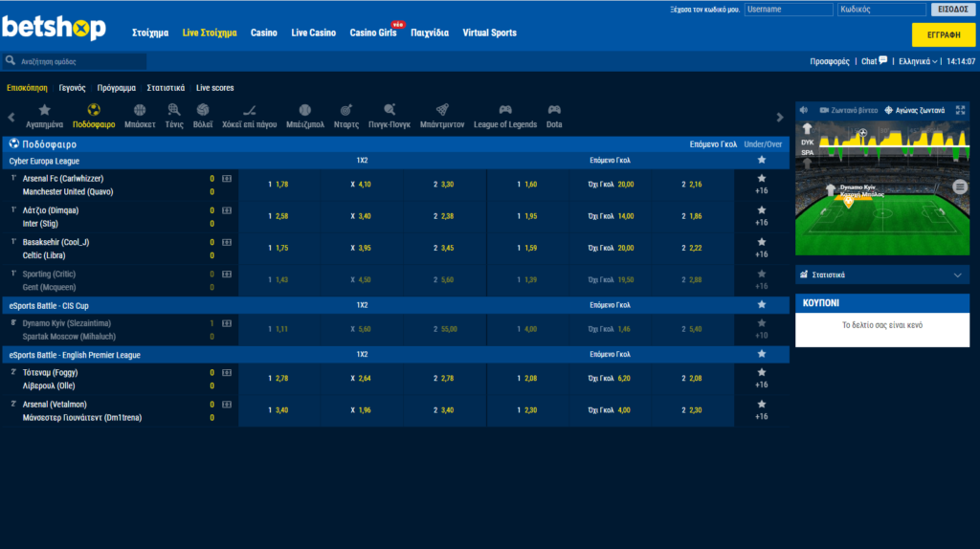Open the tracker list menu icon
Viewport: 980px width, 549px height.
point(960,187)
